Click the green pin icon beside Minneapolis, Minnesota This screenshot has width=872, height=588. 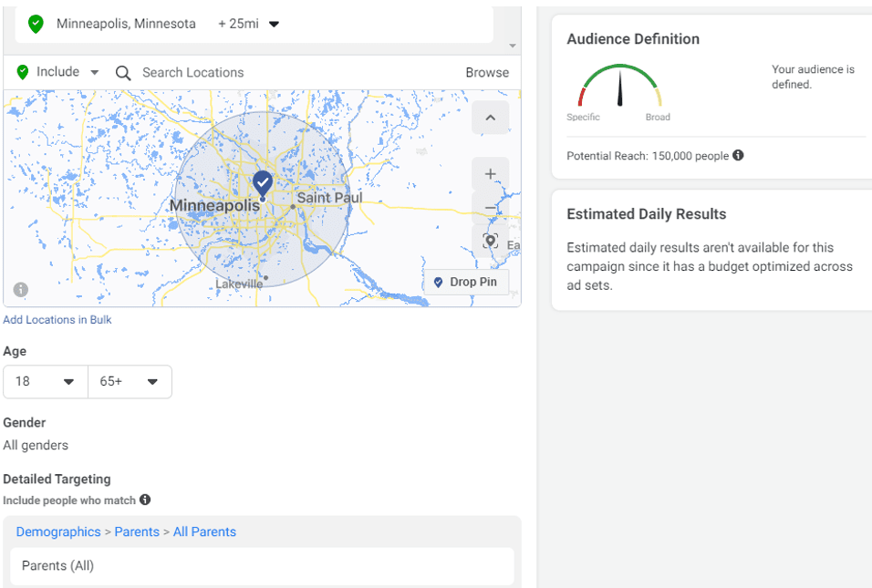[36, 24]
